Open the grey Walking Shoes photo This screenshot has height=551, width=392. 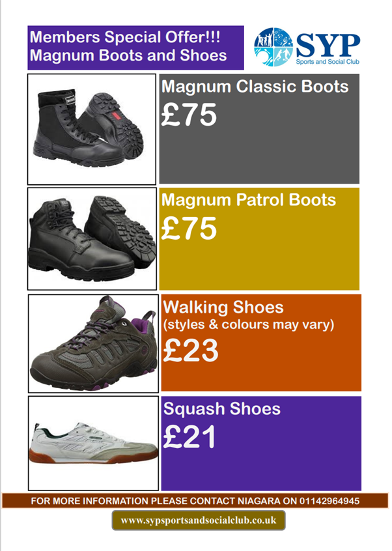pyautogui.click(x=91, y=343)
